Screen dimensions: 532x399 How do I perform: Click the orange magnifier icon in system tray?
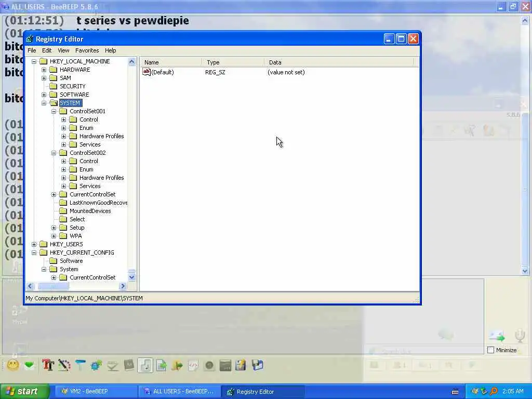pos(494,392)
